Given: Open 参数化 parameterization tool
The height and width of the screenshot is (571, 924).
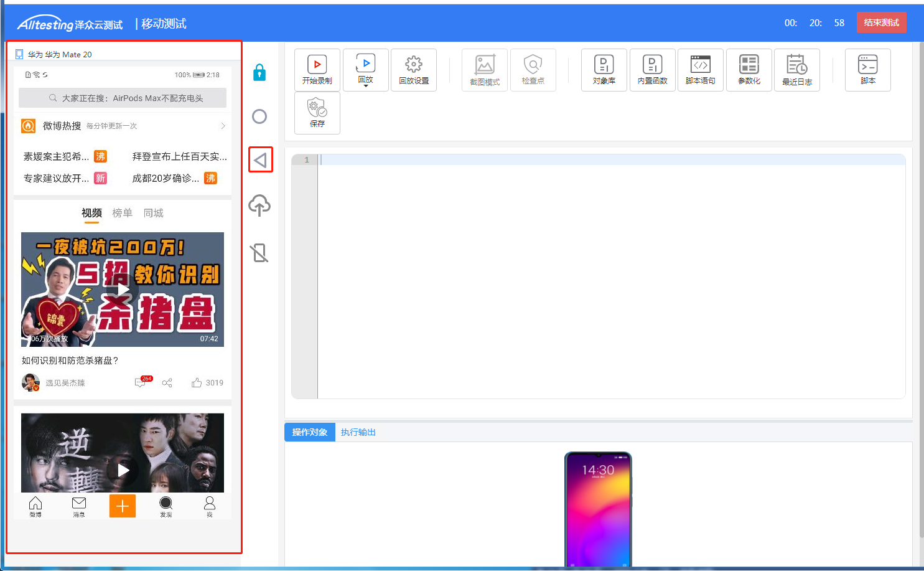Looking at the screenshot, I should click(749, 70).
